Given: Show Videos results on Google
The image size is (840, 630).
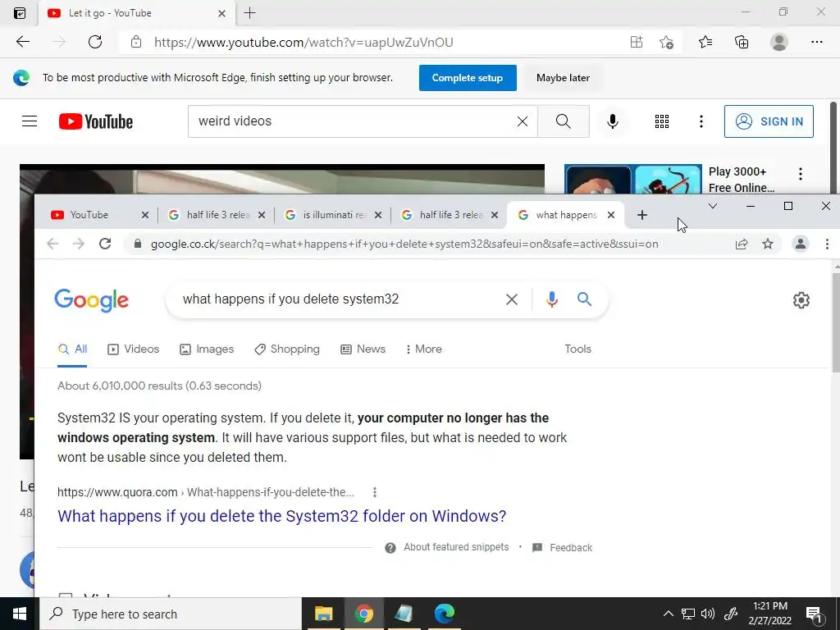Looking at the screenshot, I should tap(133, 349).
